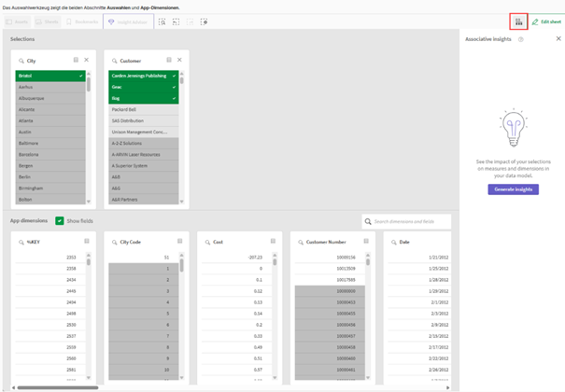Select Date 1/21/2012
This screenshot has height=392, width=565.
(x=419, y=258)
